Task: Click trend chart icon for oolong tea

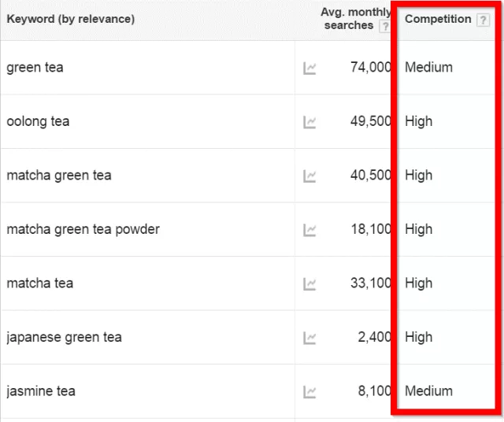Action: coord(309,122)
